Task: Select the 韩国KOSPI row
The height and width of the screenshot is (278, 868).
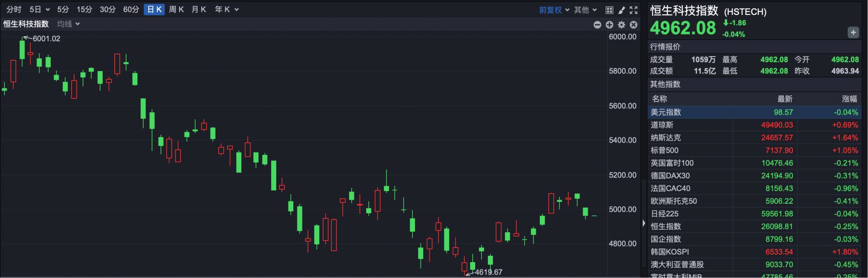Action: point(754,252)
